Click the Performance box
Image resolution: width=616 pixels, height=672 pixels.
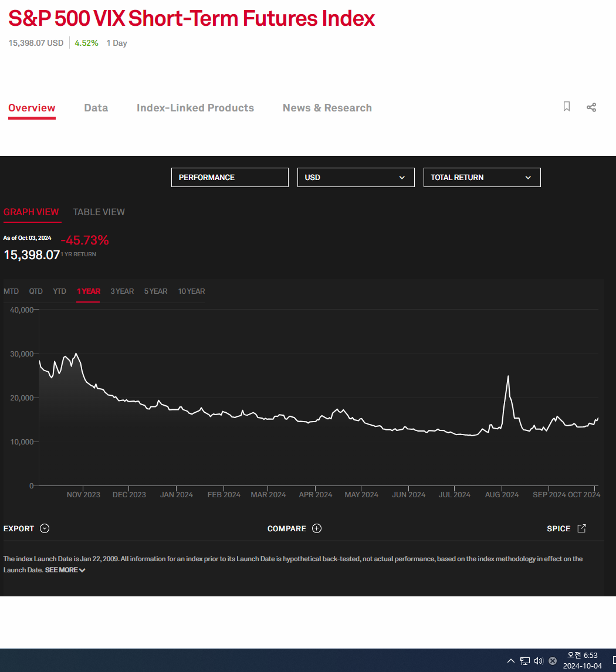230,178
